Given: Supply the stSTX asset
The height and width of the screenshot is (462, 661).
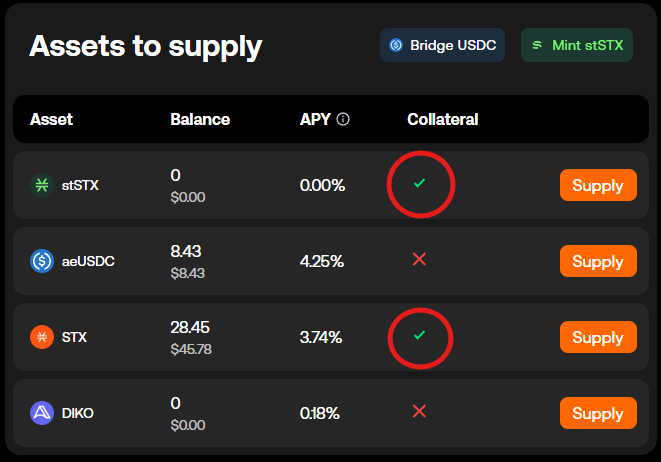Looking at the screenshot, I should [x=598, y=185].
